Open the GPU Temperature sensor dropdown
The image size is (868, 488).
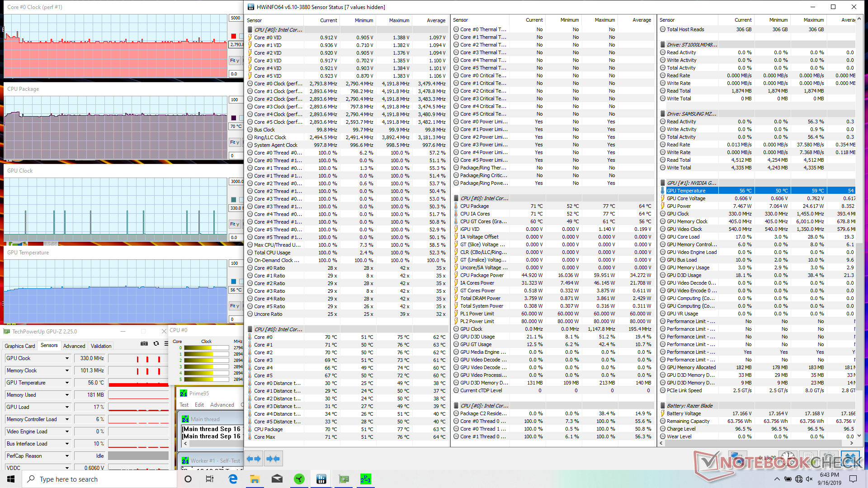[67, 383]
